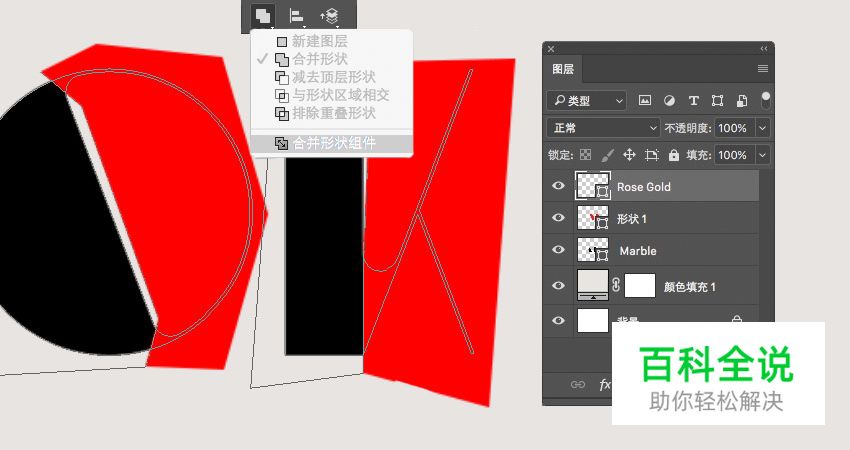Filter layers by type (T) icon
The image size is (850, 450).
[693, 100]
